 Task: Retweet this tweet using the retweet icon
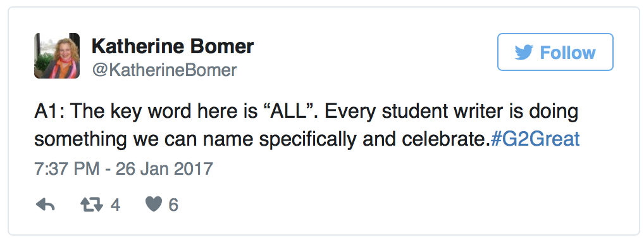(91, 205)
